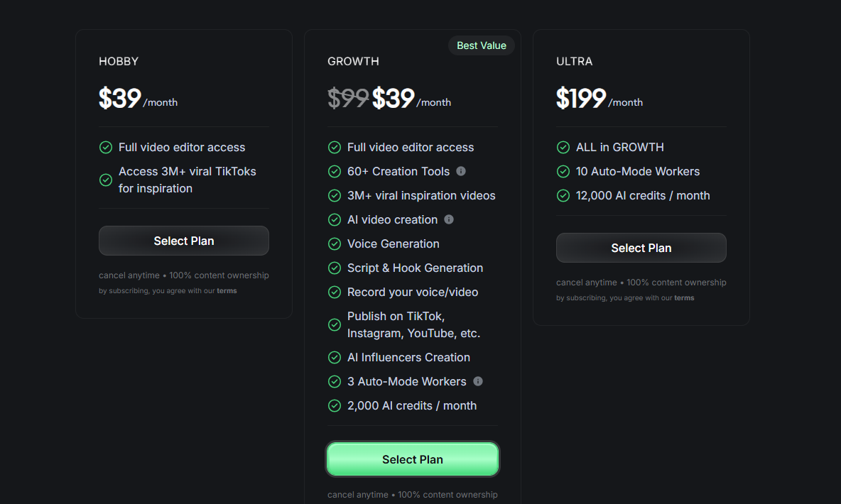
Task: Click checkmark icon next to ALL in GROWTH
Action: click(x=563, y=148)
